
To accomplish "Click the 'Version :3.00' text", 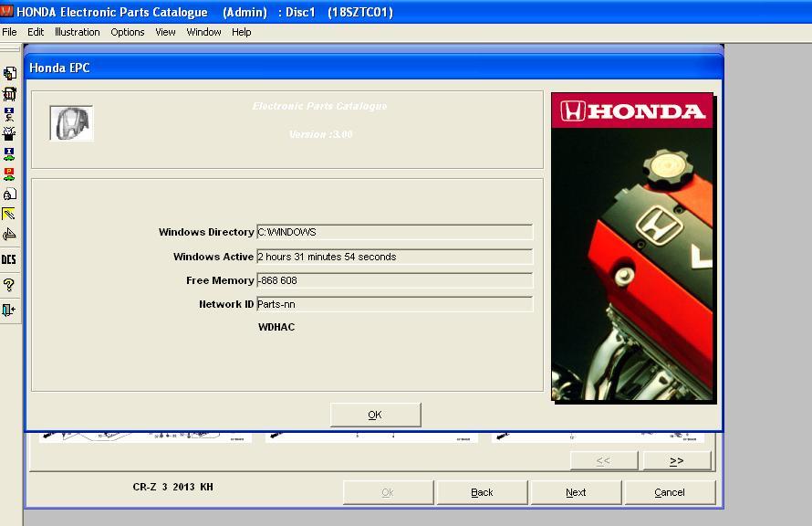I will (320, 134).
